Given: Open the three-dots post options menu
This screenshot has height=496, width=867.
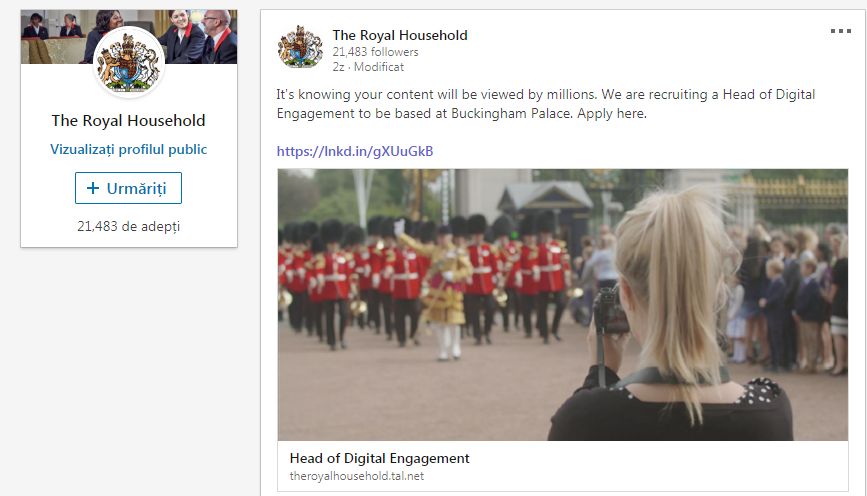Looking at the screenshot, I should point(840,31).
